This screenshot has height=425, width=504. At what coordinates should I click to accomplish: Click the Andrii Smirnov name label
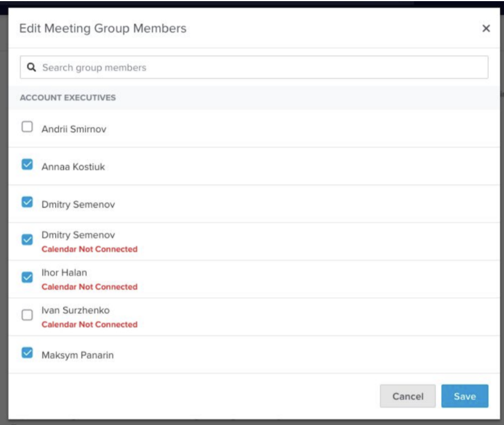pos(74,129)
